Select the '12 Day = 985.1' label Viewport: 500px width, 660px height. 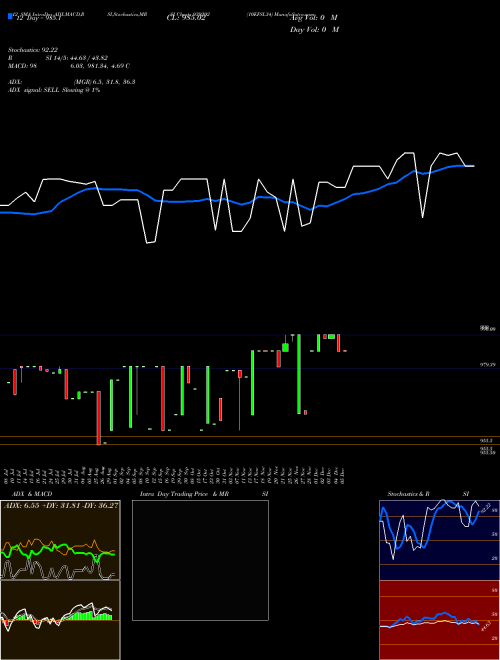(39, 18)
